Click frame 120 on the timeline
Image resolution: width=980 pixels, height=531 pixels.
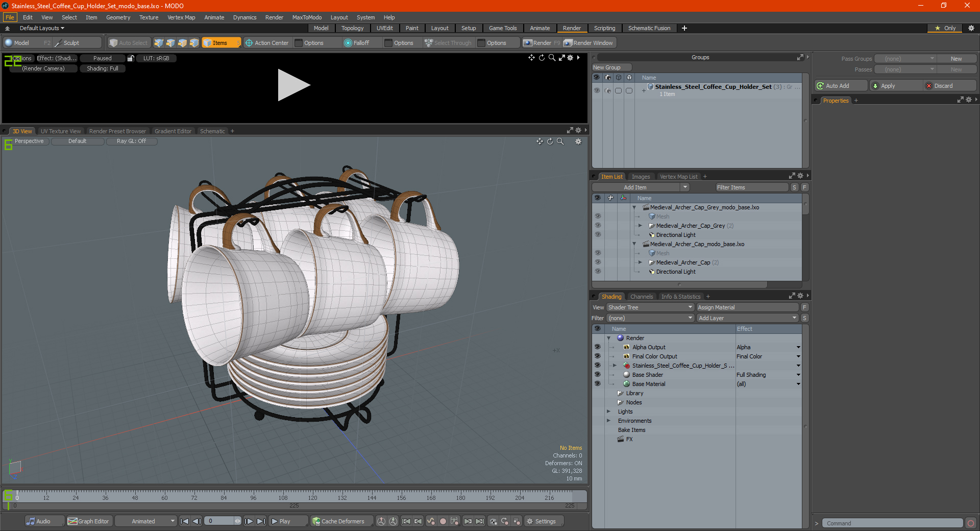pos(312,496)
